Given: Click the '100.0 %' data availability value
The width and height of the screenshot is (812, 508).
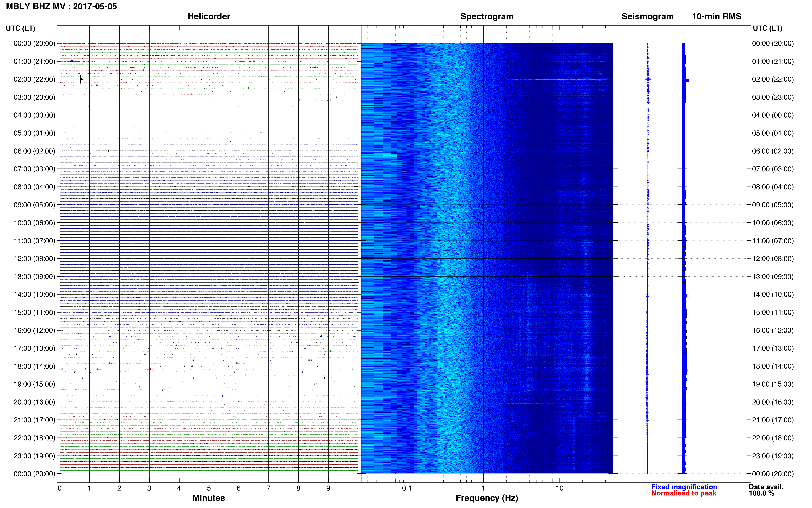Looking at the screenshot, I should (x=762, y=493).
